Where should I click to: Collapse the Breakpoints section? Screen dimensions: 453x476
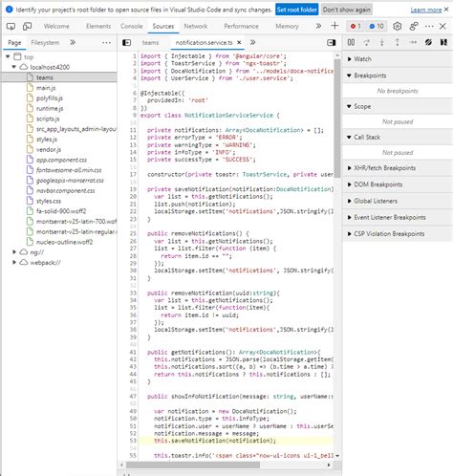398,76
